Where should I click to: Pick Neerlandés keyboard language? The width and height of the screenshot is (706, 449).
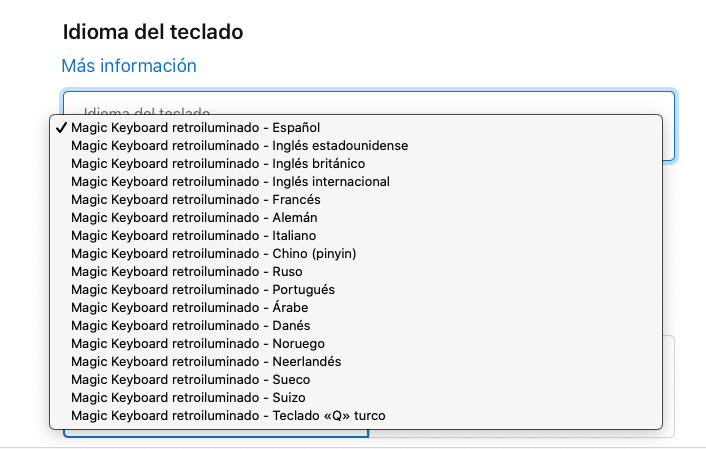coord(206,361)
